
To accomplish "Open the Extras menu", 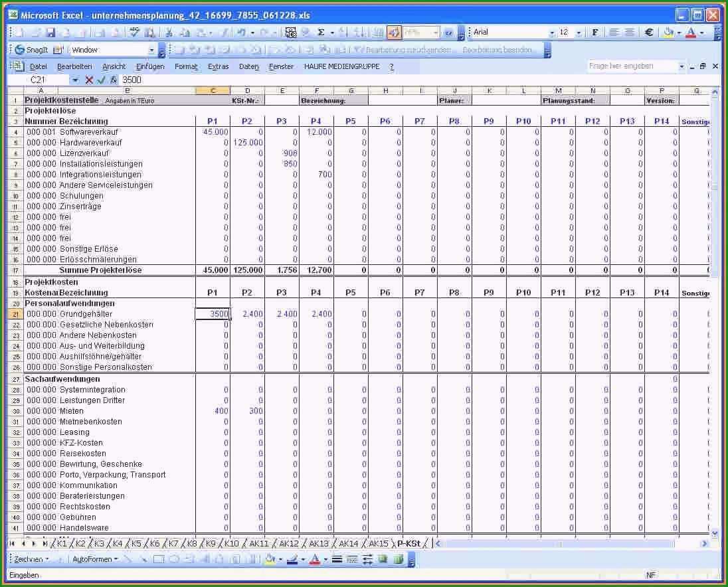I will pyautogui.click(x=219, y=66).
